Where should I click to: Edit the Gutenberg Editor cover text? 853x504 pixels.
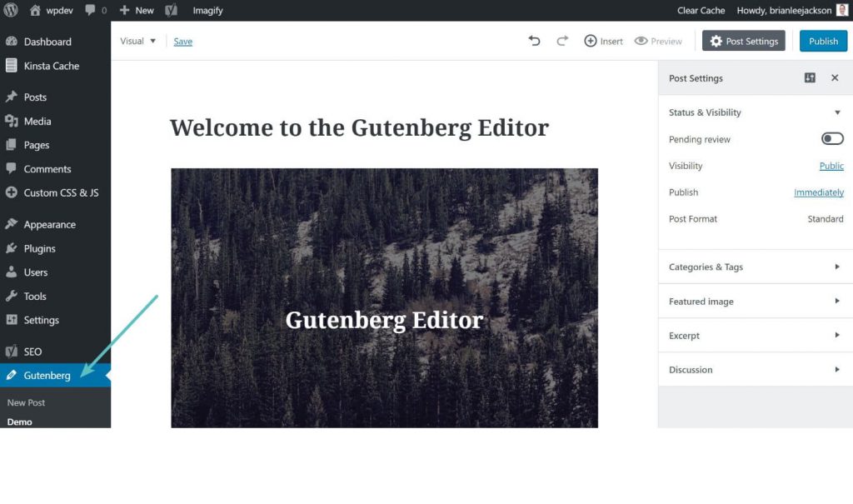384,320
